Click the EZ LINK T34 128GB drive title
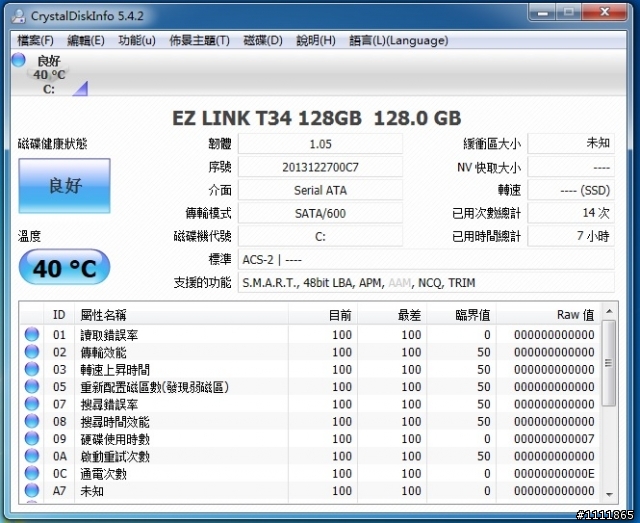640x523 pixels. (x=317, y=118)
